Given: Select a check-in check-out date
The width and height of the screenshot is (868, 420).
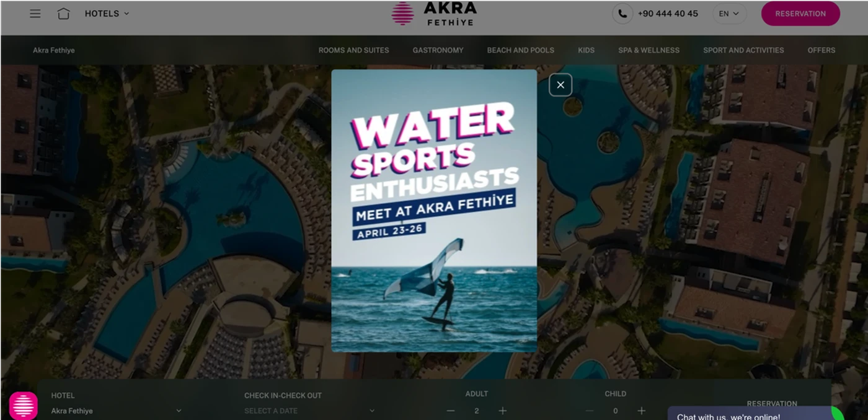Looking at the screenshot, I should (x=310, y=411).
